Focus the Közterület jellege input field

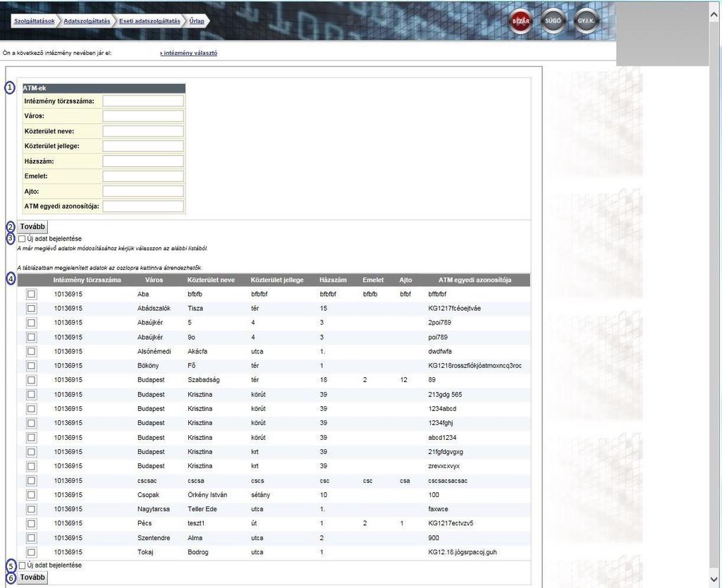coord(143,146)
